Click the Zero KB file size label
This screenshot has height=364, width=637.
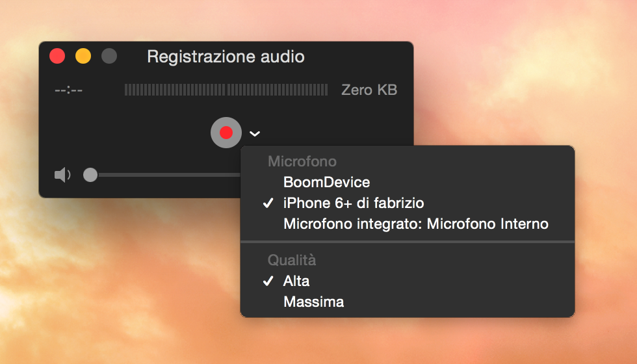tap(369, 90)
